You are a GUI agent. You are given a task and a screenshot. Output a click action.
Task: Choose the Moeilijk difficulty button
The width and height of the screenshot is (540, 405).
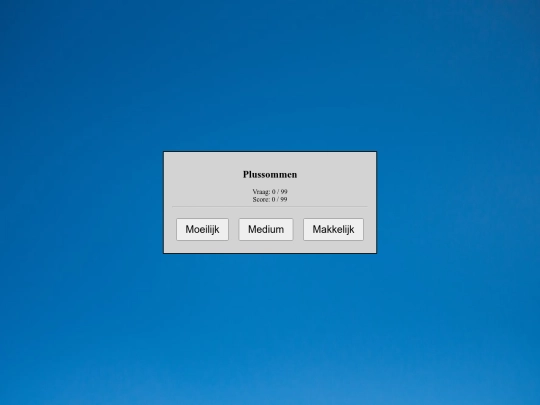click(x=202, y=229)
